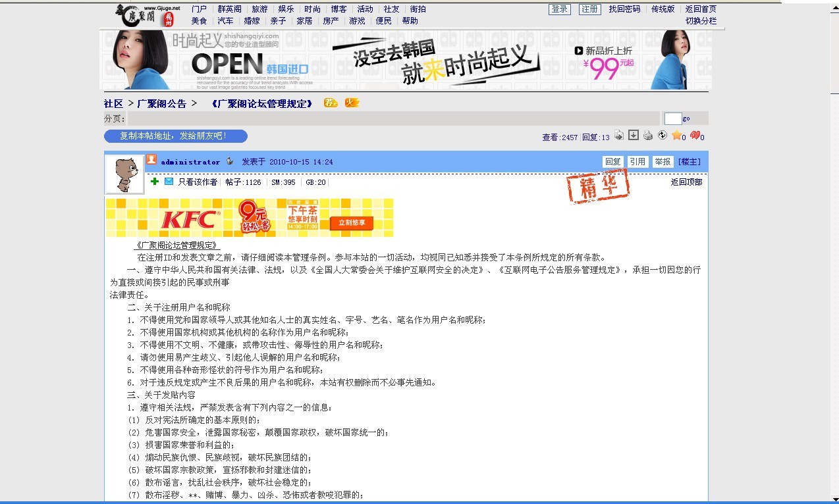The image size is (839, 504).
Task: Click the 找回密码 recover password link
Action: coord(624,9)
